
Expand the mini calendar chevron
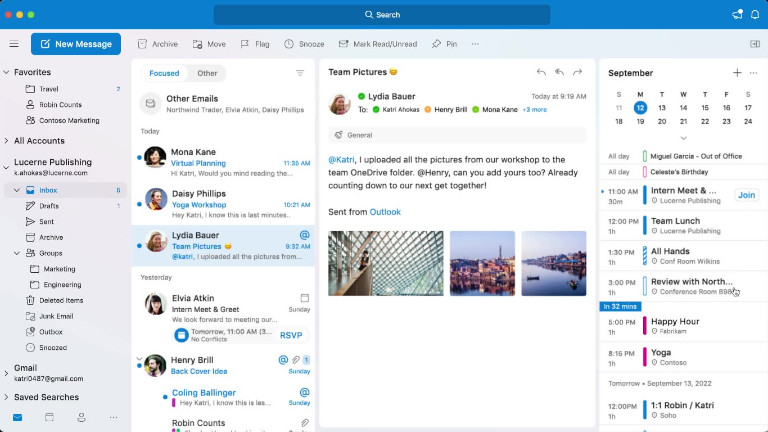click(683, 138)
